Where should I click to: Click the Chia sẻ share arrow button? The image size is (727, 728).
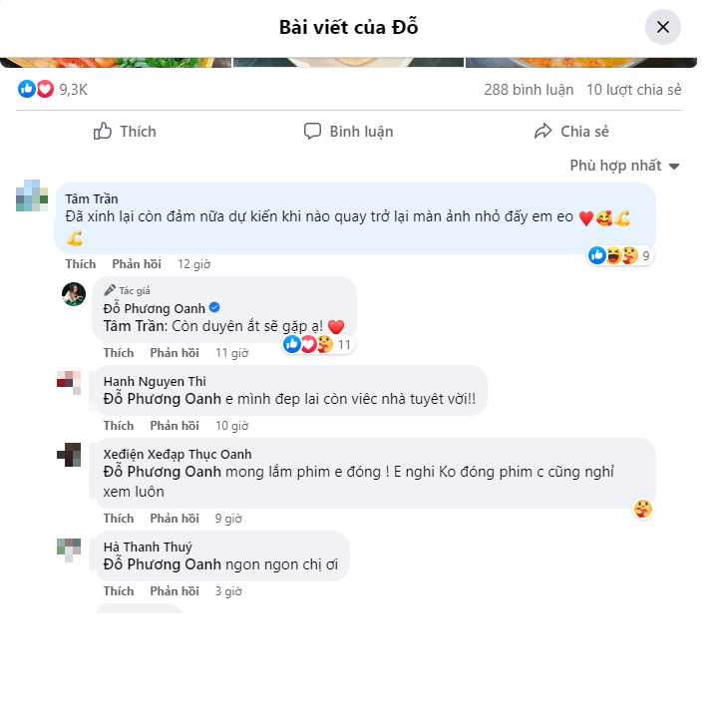tap(571, 132)
